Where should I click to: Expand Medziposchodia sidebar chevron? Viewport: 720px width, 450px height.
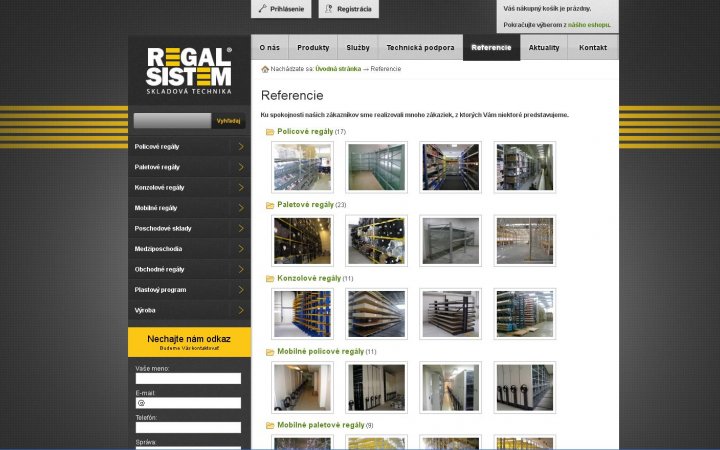coord(241,249)
